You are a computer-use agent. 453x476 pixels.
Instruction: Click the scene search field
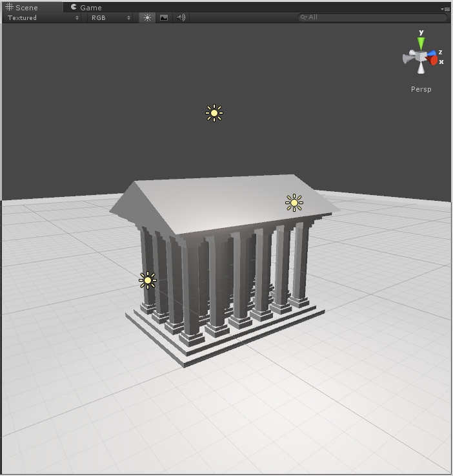[x=374, y=17]
